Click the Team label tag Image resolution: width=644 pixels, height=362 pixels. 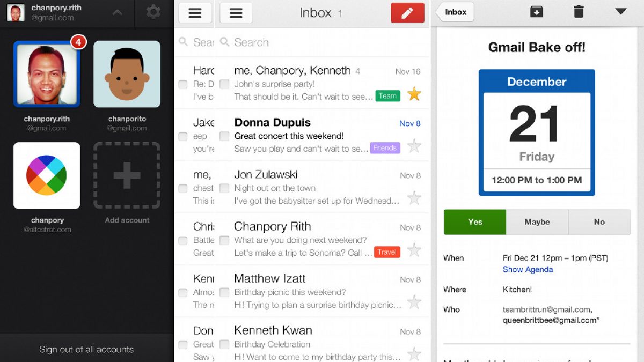tap(387, 96)
